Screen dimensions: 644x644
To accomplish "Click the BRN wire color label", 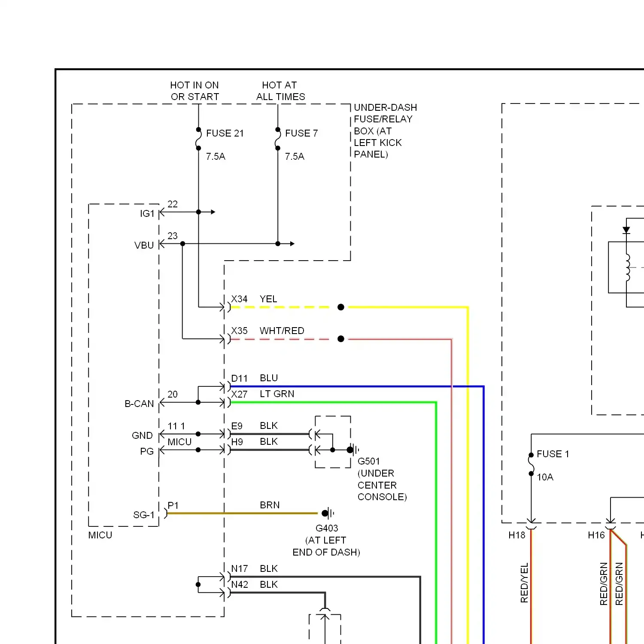I will pyautogui.click(x=270, y=505).
